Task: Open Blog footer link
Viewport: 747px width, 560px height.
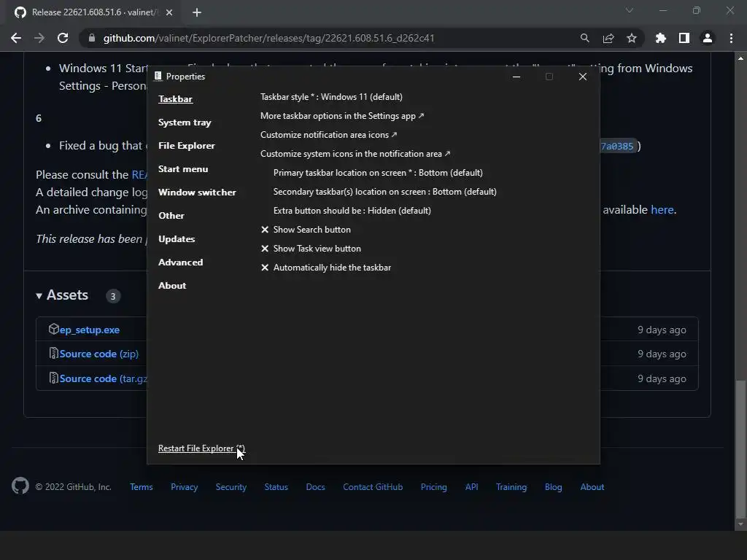Action: click(x=553, y=486)
